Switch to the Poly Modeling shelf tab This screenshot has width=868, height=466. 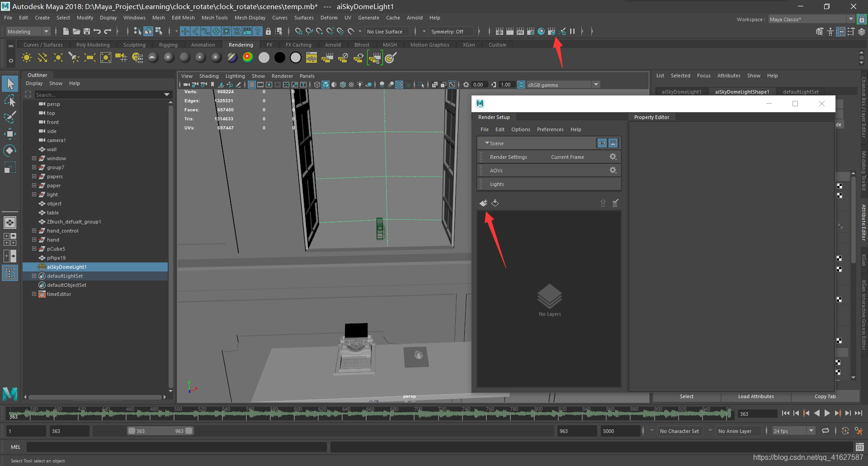(x=93, y=45)
